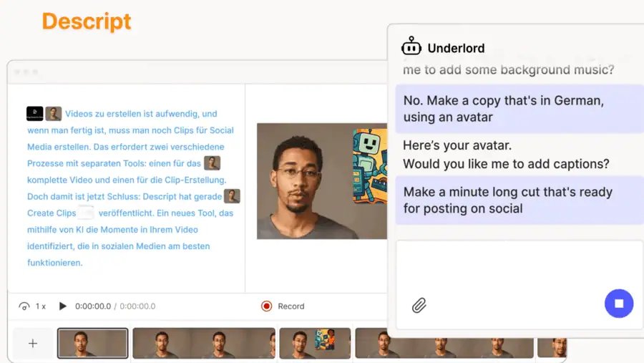Image resolution: width=644 pixels, height=363 pixels.
Task: Stop Underlord with the blue stop button
Action: coord(618,304)
